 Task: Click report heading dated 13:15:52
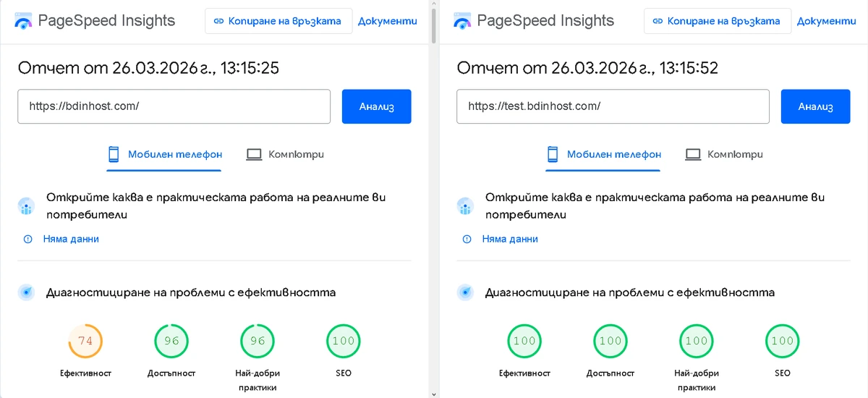587,68
